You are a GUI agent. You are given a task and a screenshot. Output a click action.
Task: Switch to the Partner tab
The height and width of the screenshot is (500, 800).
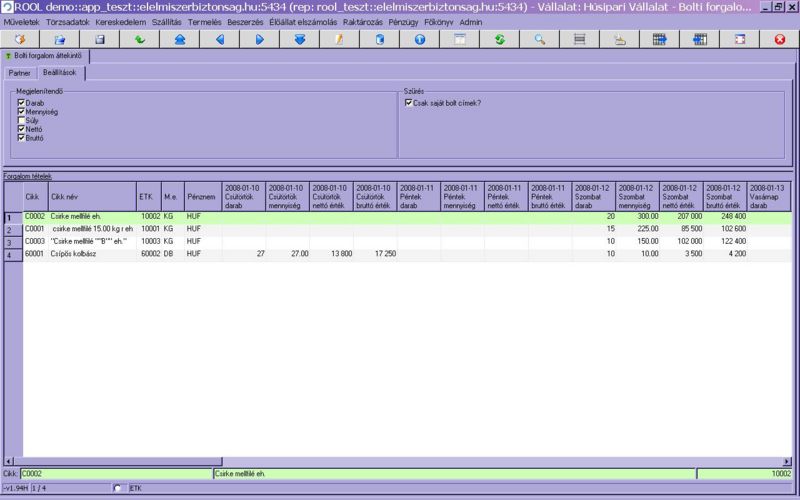point(19,73)
